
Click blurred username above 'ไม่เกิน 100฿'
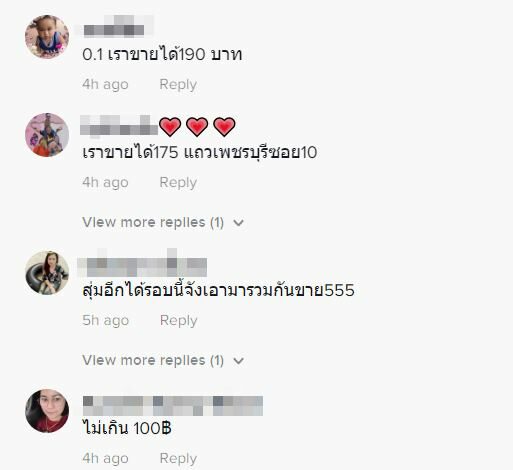(173, 406)
